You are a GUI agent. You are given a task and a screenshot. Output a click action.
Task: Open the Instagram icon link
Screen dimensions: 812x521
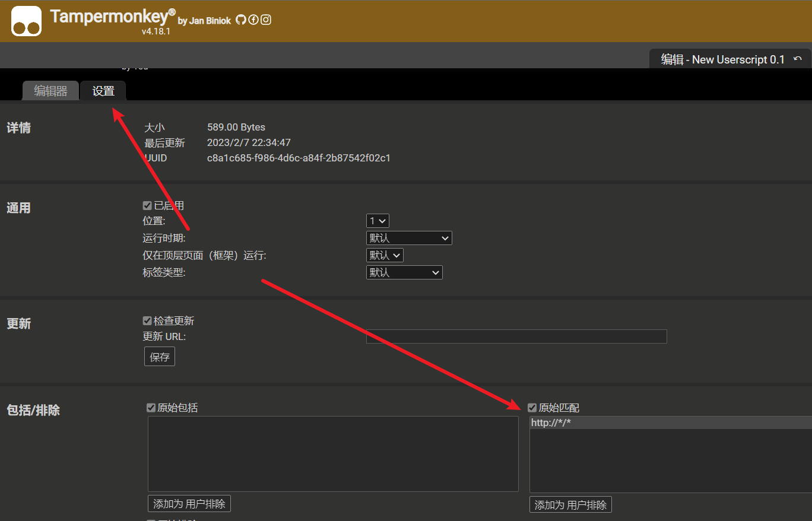point(266,20)
